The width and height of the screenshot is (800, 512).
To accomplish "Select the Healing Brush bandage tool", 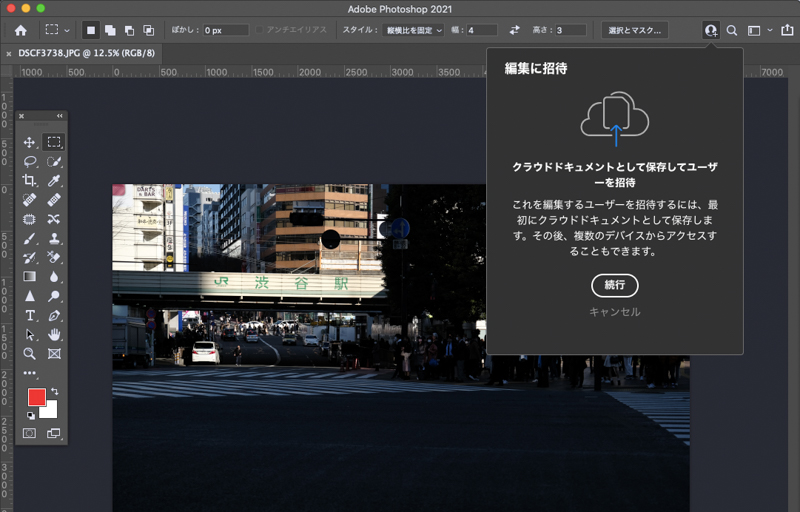I will [54, 200].
